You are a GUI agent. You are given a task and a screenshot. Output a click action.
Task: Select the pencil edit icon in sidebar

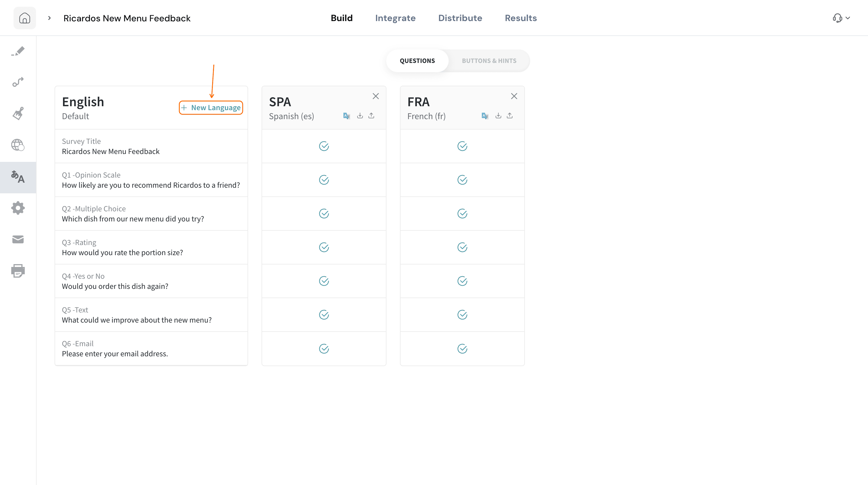(18, 51)
